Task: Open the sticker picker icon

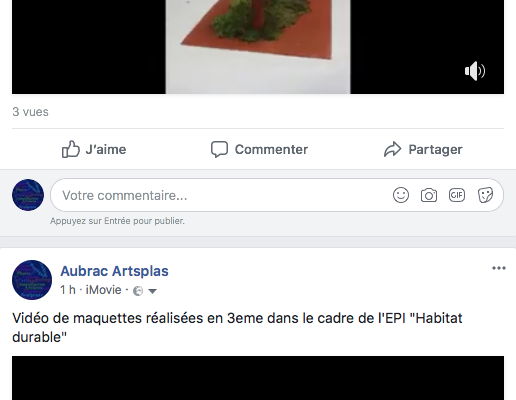Action: 485,195
